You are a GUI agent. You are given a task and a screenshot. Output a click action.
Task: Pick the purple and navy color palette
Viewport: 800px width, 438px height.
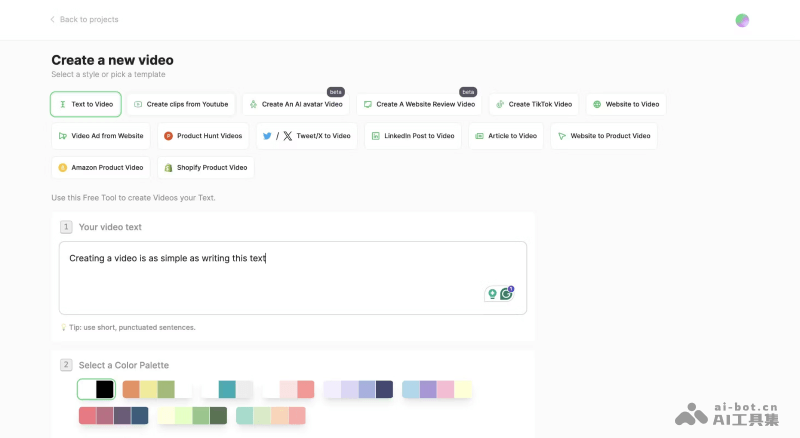tap(358, 389)
